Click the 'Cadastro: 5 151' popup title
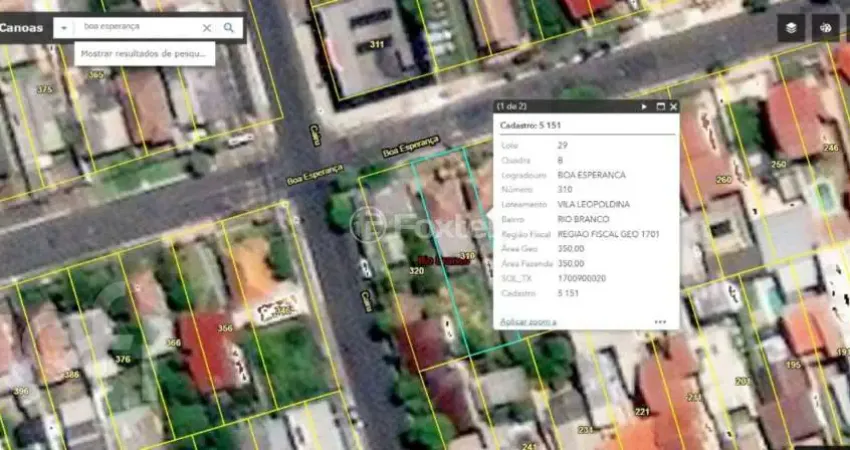Image resolution: width=850 pixels, height=450 pixels. (x=530, y=126)
